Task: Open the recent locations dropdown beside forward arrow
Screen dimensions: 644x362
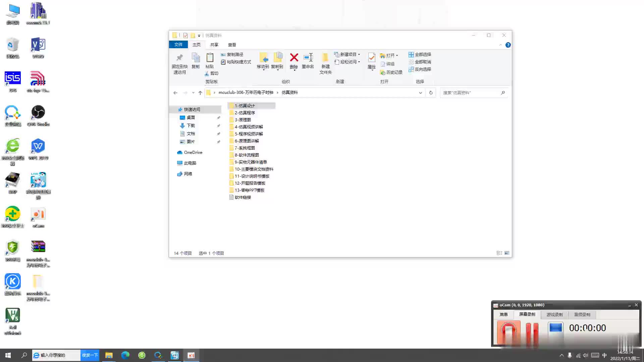Action: 193,93
